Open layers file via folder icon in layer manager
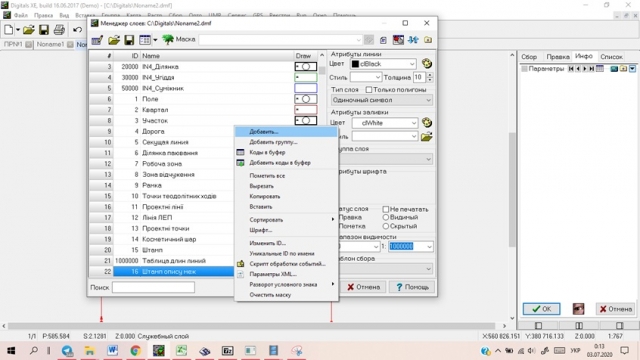The height and width of the screenshot is (360, 640). [x=114, y=40]
